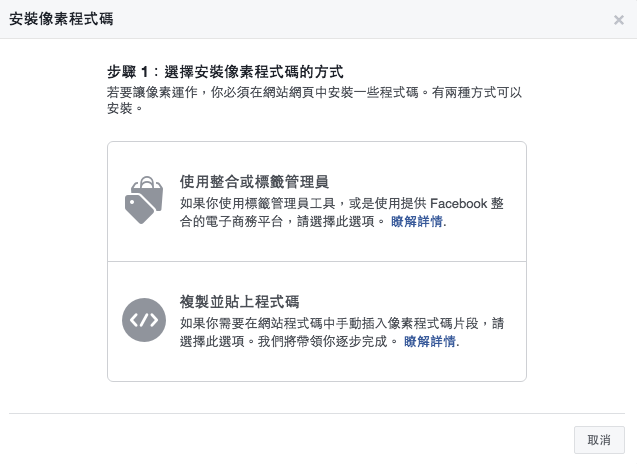Select the 使用整合或標籤管理員 heading
Image resolution: width=637 pixels, height=464 pixels.
pos(254,181)
